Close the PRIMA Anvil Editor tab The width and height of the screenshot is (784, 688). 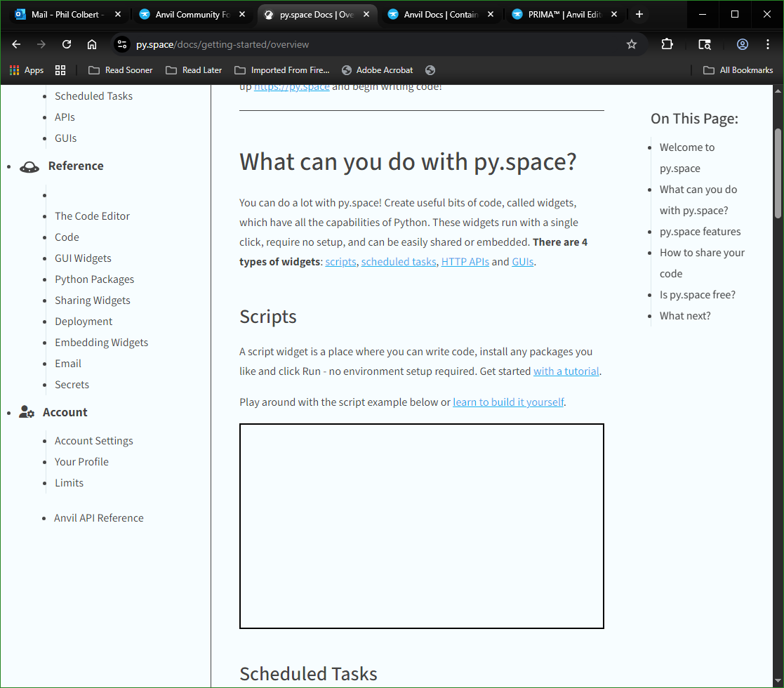click(x=614, y=15)
